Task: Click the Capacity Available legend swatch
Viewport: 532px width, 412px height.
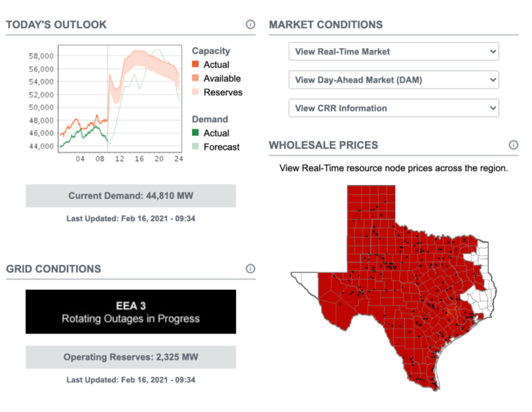Action: point(196,79)
